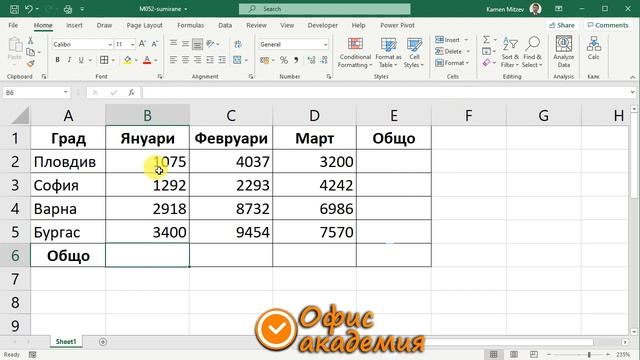The width and height of the screenshot is (640, 360).
Task: Click Decrease Indent icon
Action: (x=210, y=60)
